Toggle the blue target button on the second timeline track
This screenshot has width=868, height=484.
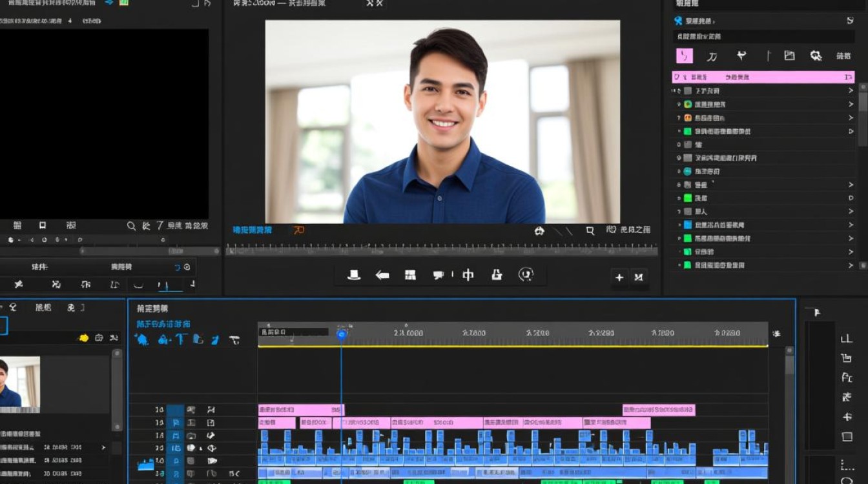point(175,423)
